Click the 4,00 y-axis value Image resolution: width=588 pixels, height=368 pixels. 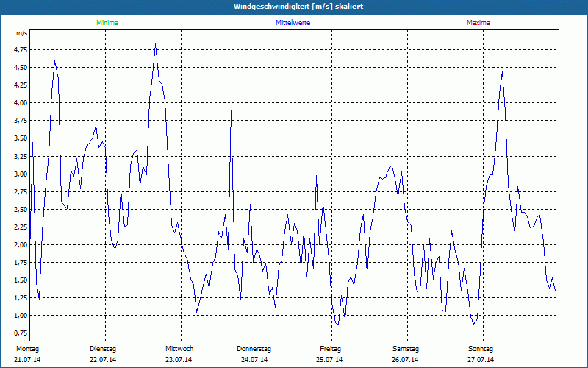click(x=21, y=103)
